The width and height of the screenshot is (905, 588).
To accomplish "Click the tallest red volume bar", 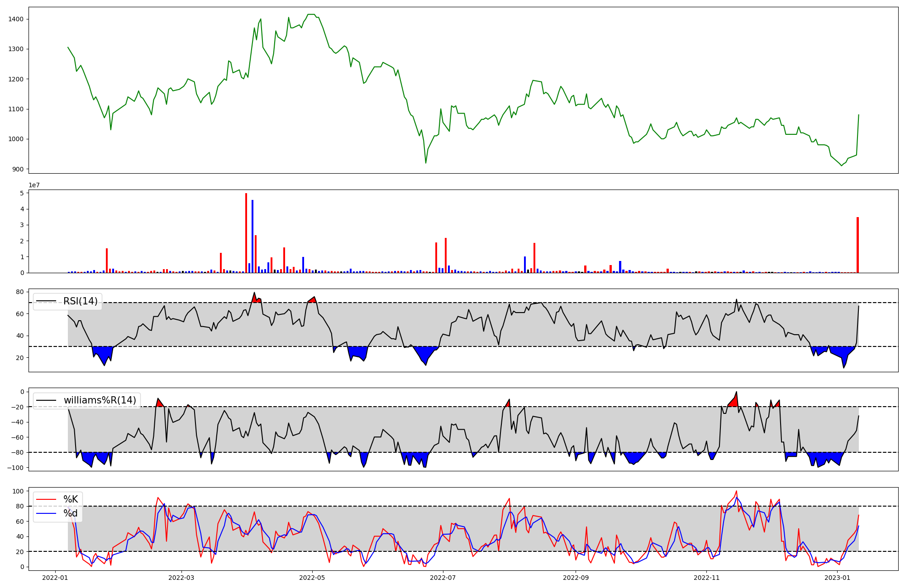I will click(x=246, y=233).
